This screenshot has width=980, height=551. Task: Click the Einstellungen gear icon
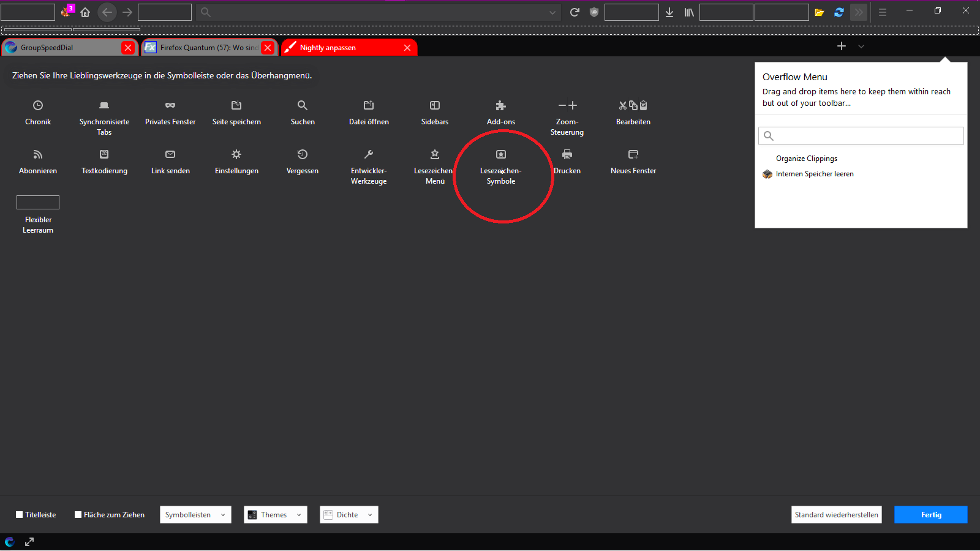click(x=236, y=154)
